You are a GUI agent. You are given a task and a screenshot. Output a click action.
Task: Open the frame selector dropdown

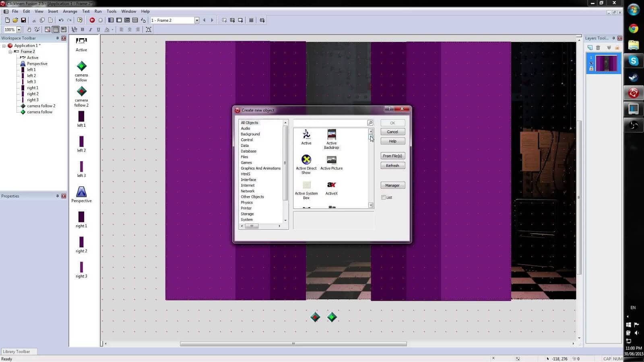pyautogui.click(x=197, y=20)
